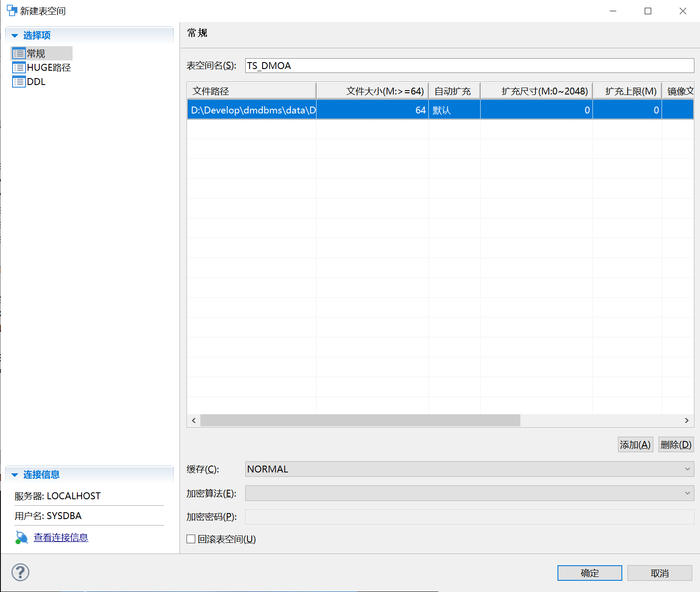The width and height of the screenshot is (700, 592).
Task: Collapse the 选择项 section
Action: 15,35
